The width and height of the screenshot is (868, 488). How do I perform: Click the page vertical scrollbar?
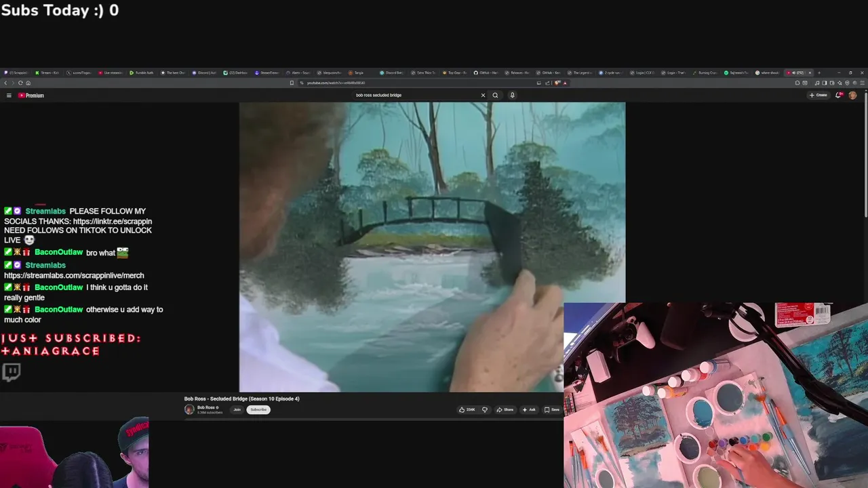[x=865, y=156]
